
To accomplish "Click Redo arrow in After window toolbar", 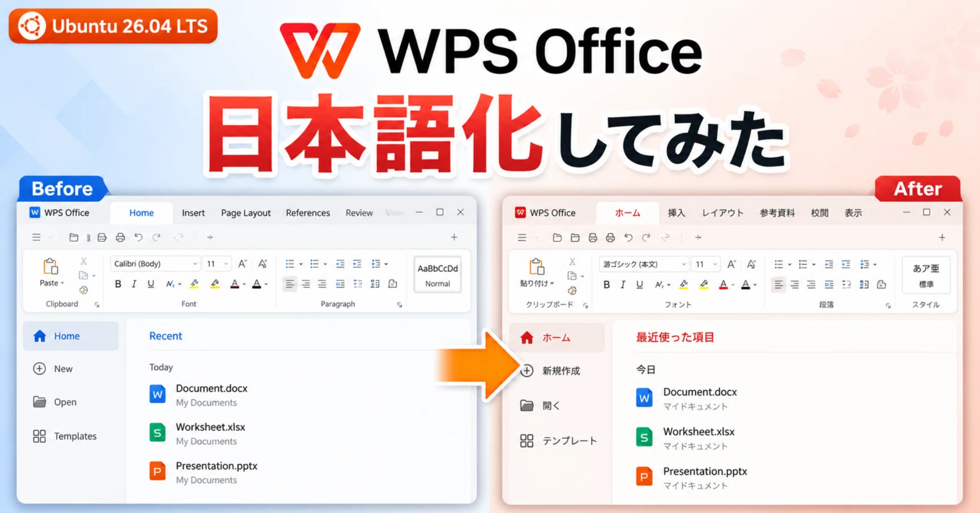I will (x=646, y=238).
